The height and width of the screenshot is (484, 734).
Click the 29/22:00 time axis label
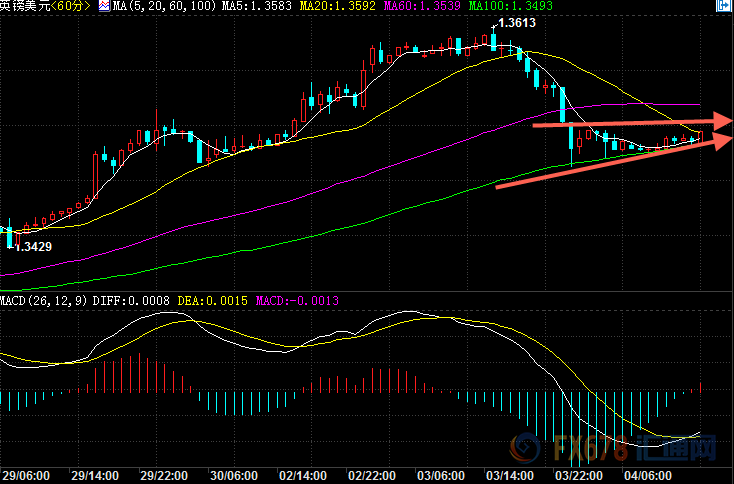click(x=164, y=476)
